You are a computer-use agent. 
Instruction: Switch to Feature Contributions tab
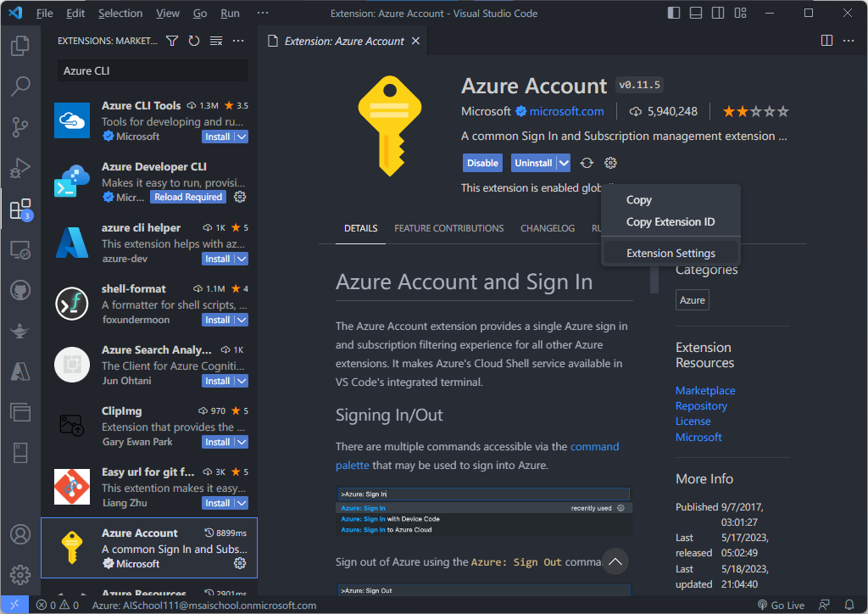click(x=449, y=228)
